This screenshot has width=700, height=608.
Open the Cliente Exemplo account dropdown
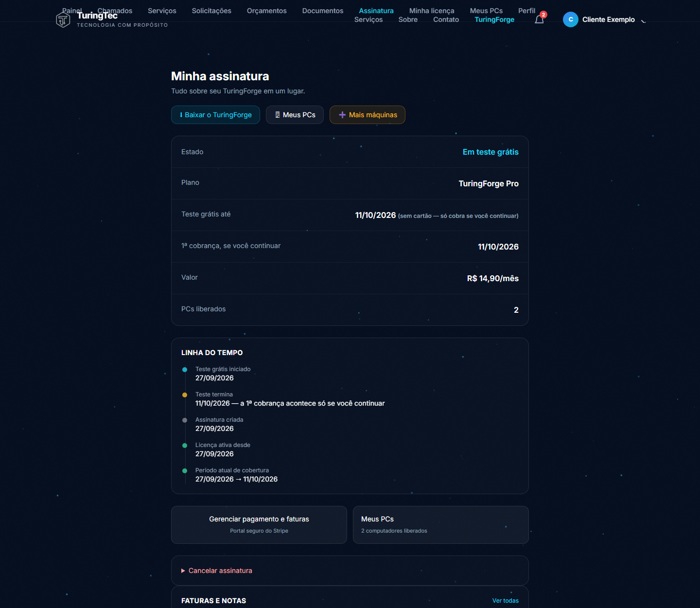coord(605,19)
